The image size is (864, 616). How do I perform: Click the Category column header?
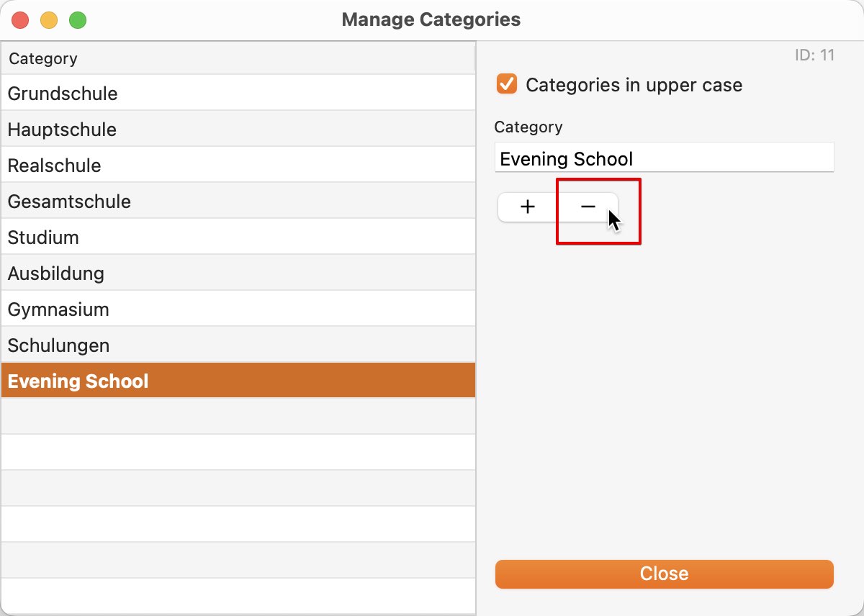(238, 59)
